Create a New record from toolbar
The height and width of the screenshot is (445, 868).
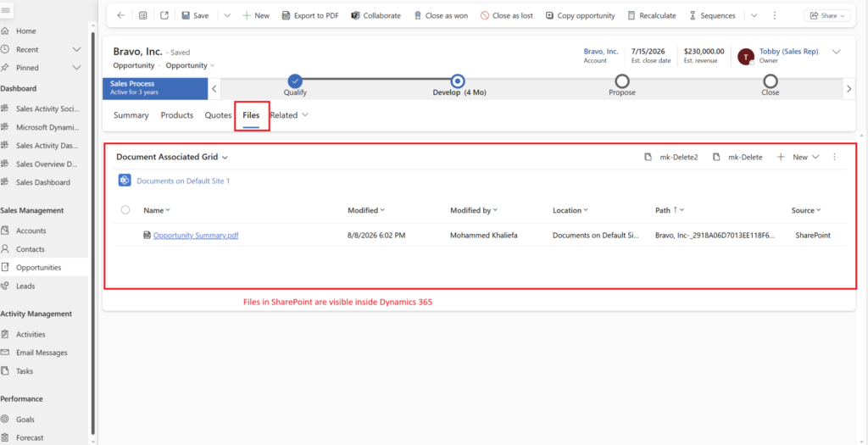[x=256, y=15]
